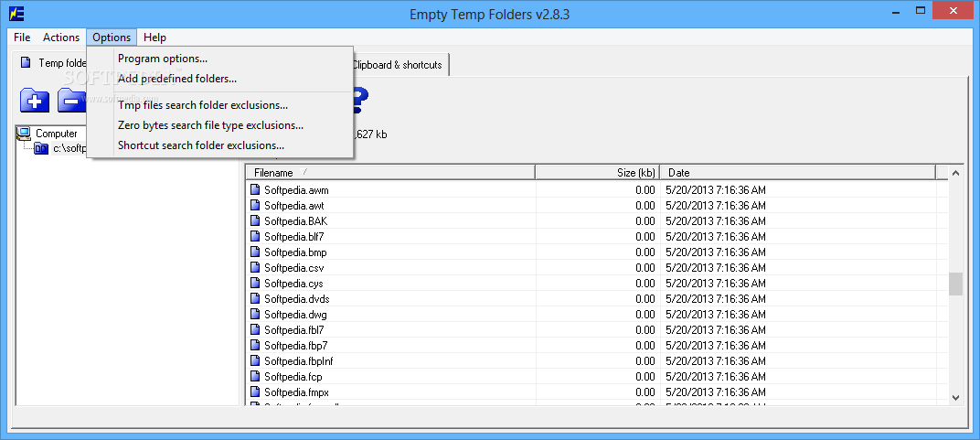
Task: Click the file list vertical scrollbar thumb
Action: click(x=955, y=284)
